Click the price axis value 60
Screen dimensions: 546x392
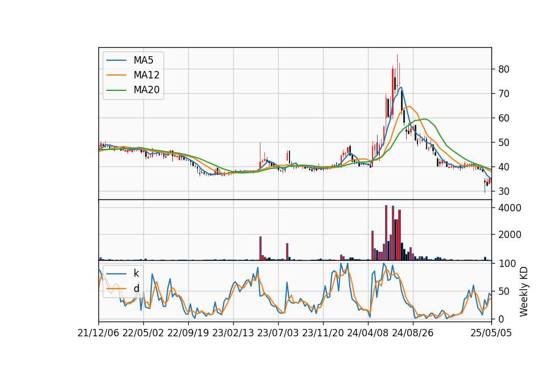pos(504,118)
